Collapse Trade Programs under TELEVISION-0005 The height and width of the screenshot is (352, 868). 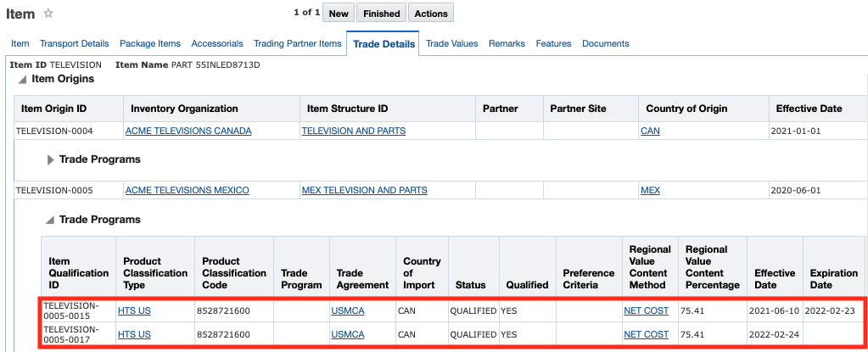coord(51,220)
